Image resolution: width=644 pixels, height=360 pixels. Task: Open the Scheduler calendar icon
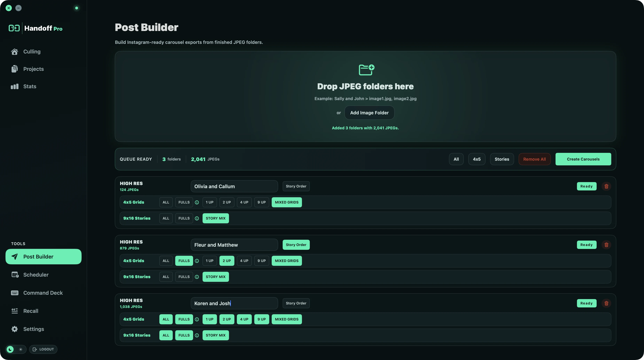[15, 275]
